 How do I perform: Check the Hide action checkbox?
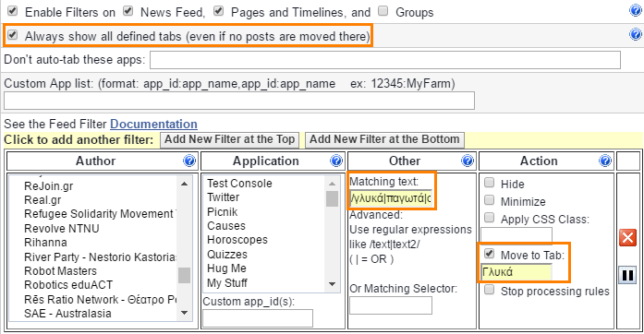(x=489, y=182)
